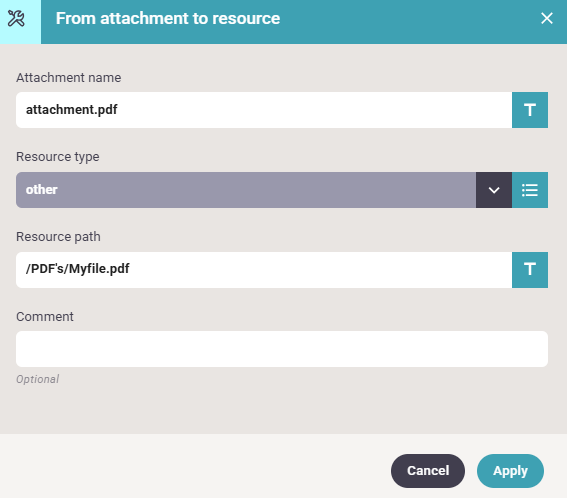Click the T icon beside Resource path
The height and width of the screenshot is (498, 567).
point(530,270)
